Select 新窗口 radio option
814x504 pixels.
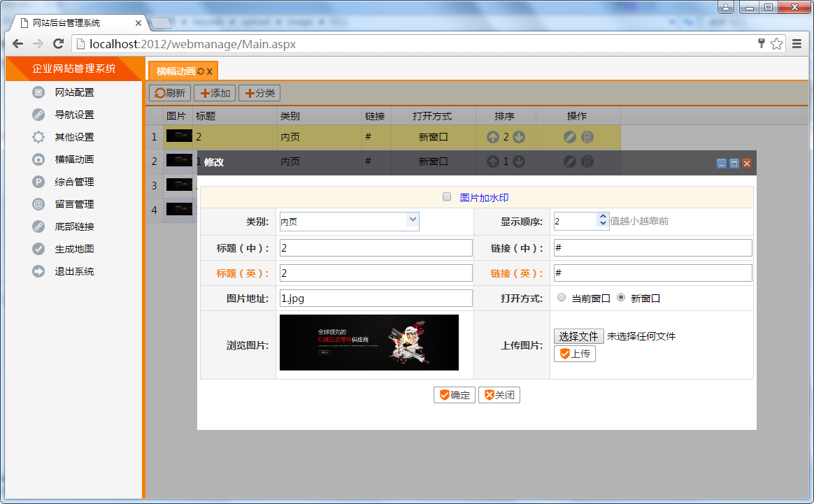(x=621, y=297)
